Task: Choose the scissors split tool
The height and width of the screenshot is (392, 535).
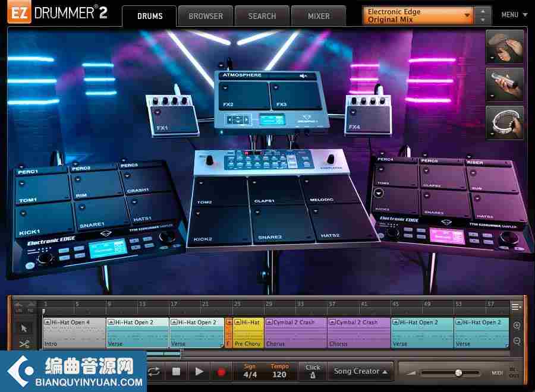Action: [x=24, y=343]
